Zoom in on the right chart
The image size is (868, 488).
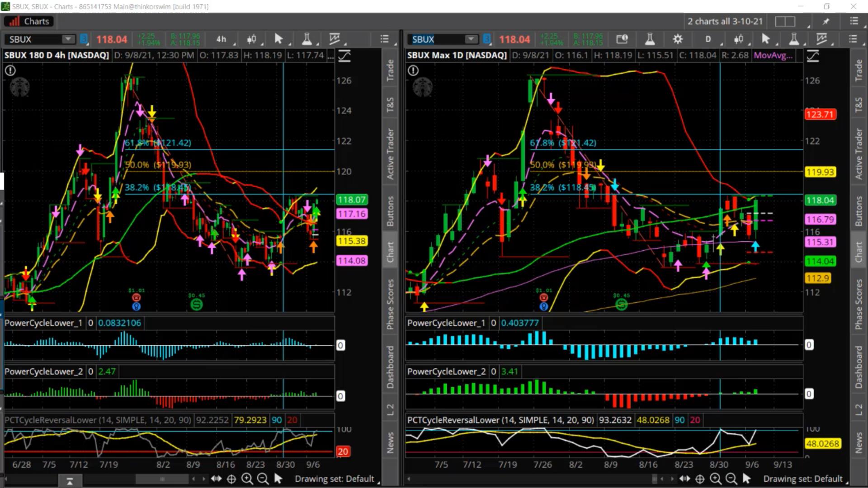click(715, 479)
